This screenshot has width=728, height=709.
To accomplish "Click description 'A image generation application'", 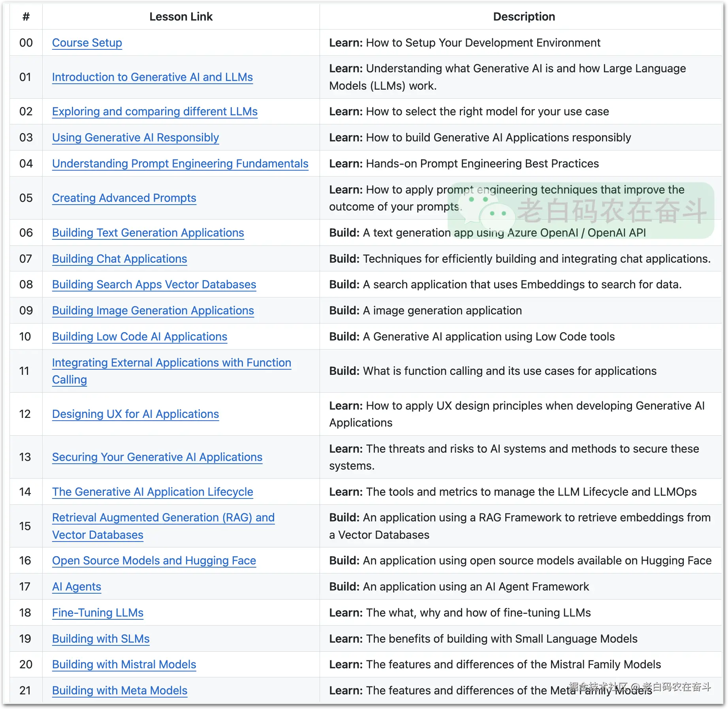I will pos(442,310).
